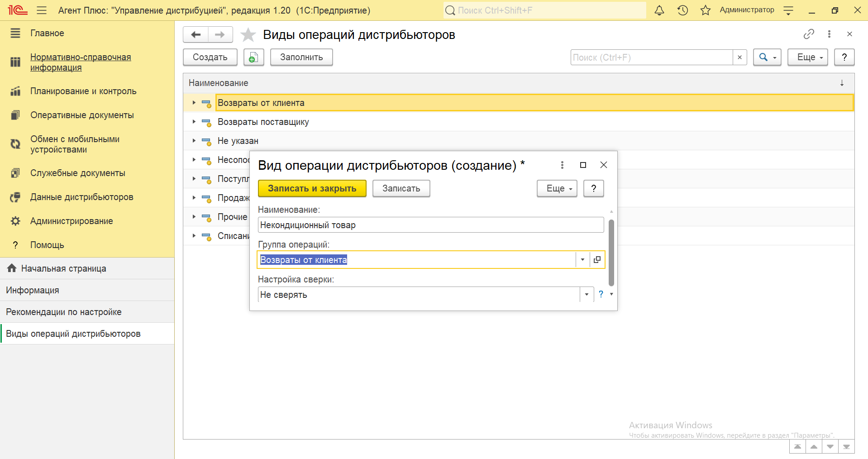Viewport: 868px width, 459px height.
Task: Open Обмен с мобильными устройствами section
Action: [87, 144]
